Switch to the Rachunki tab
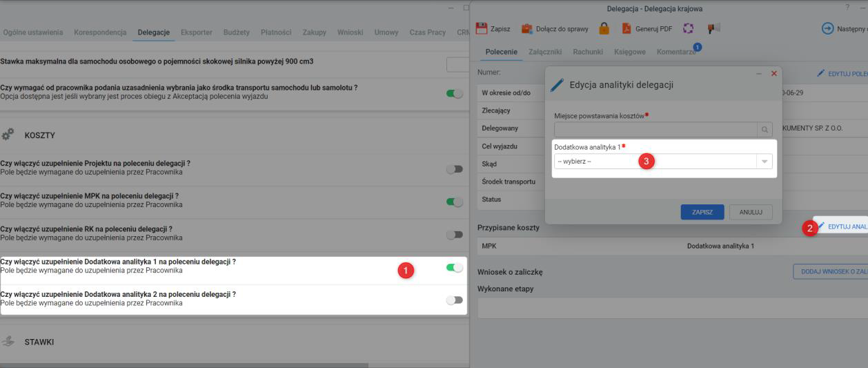The image size is (868, 368). click(x=589, y=52)
